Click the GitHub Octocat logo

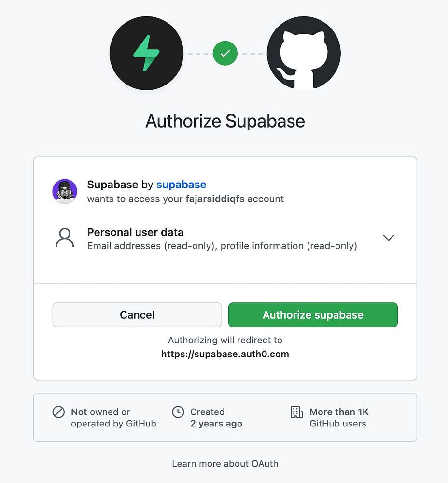coord(304,53)
